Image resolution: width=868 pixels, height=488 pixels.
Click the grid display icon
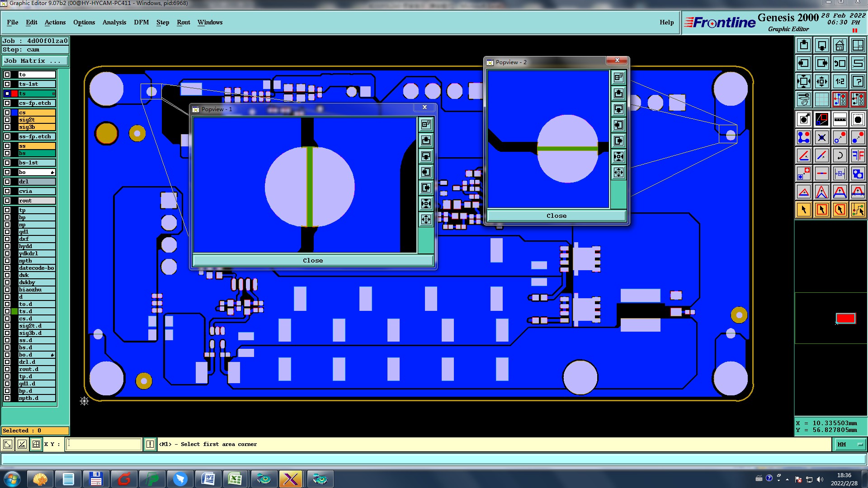pyautogui.click(x=821, y=99)
